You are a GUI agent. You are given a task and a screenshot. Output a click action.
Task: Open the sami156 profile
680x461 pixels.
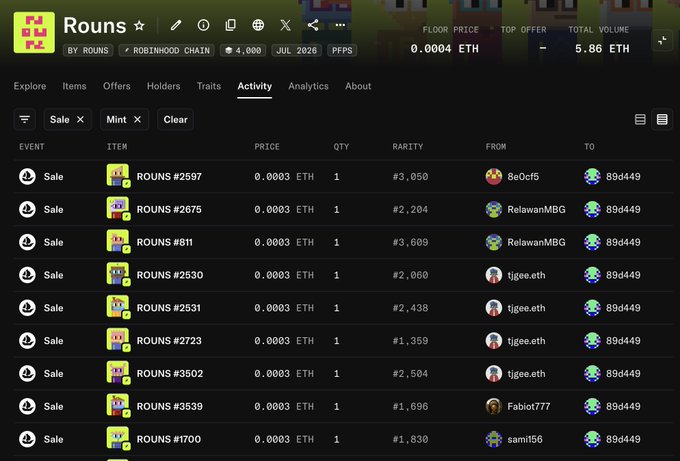point(525,439)
